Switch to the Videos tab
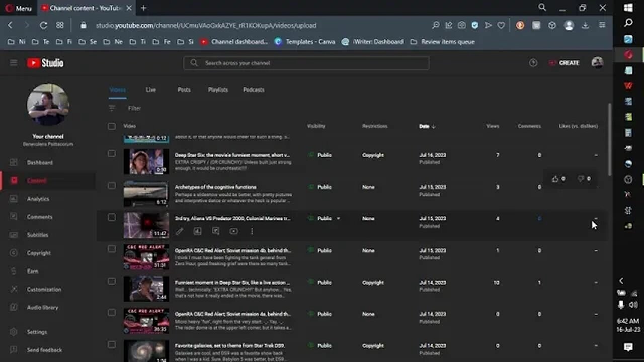 click(x=118, y=90)
